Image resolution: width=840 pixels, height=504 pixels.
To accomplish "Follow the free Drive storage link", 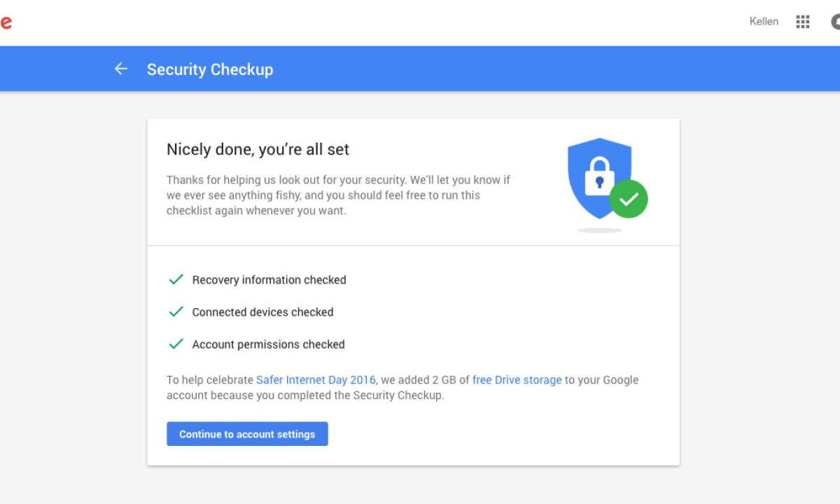I will point(517,380).
